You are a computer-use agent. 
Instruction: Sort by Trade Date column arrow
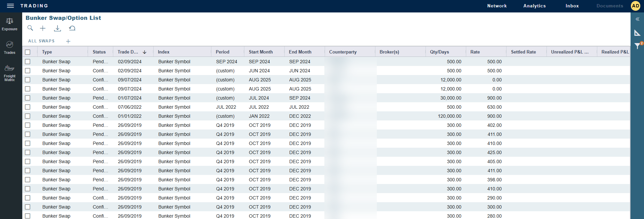coord(145,52)
